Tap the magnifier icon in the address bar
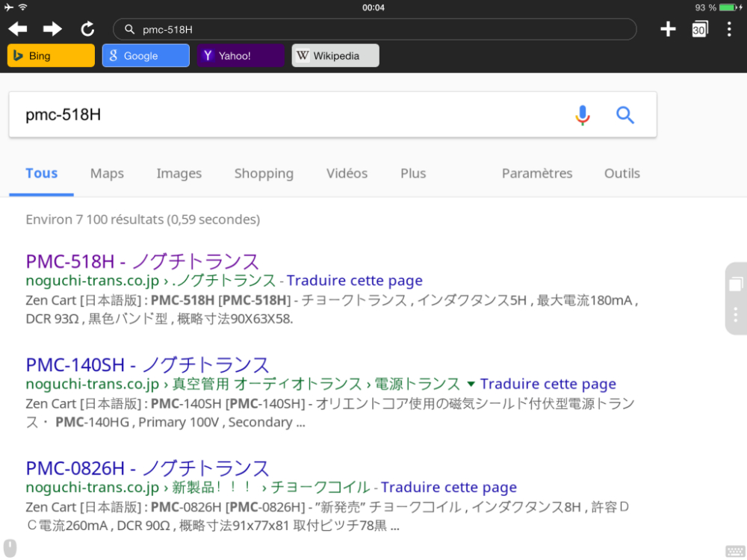747x560 pixels. point(129,30)
